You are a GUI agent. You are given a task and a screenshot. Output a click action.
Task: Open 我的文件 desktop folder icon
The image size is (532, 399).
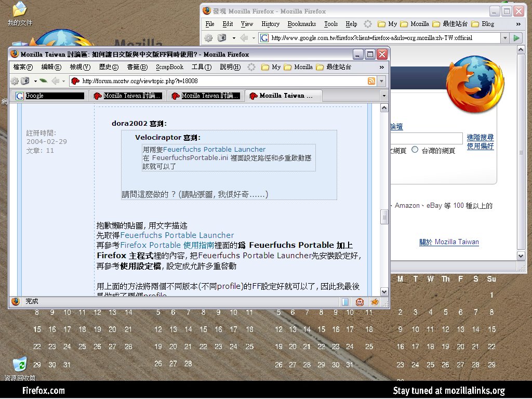pos(20,14)
